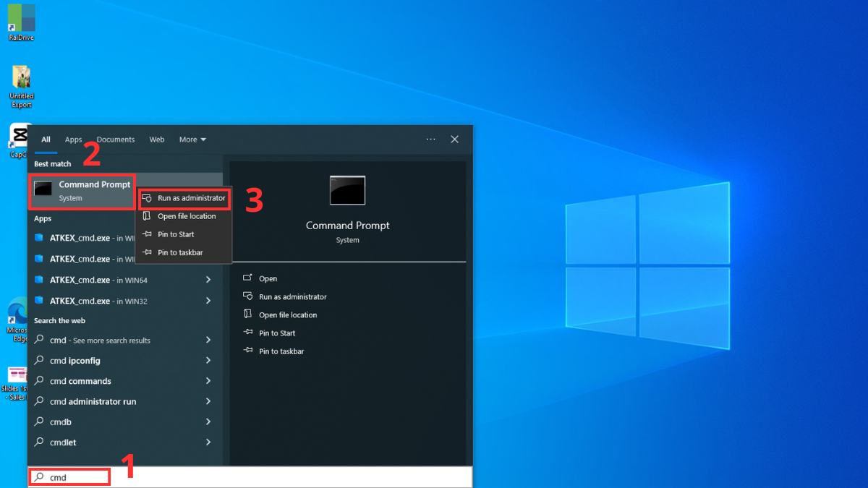Expand arrow for cmd ipconfig suggestion

pos(208,360)
